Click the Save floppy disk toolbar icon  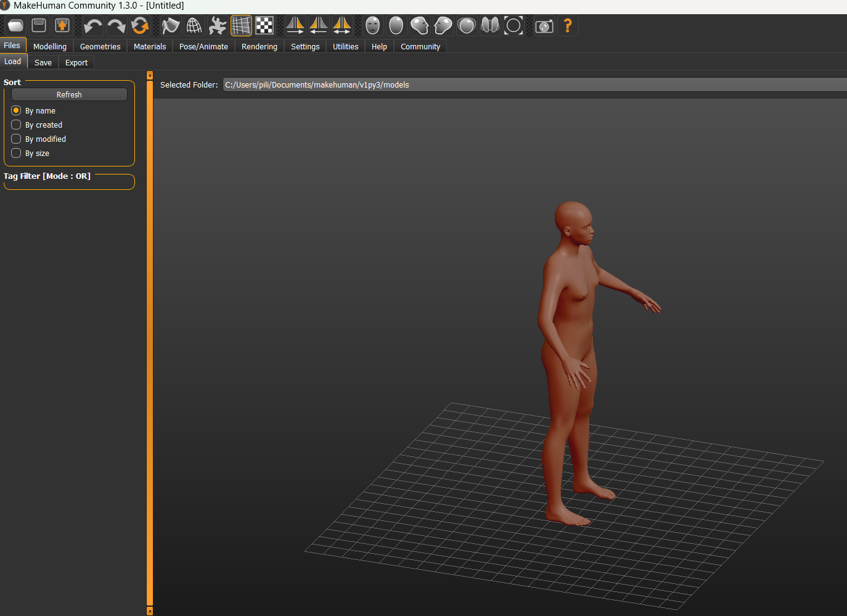point(39,26)
